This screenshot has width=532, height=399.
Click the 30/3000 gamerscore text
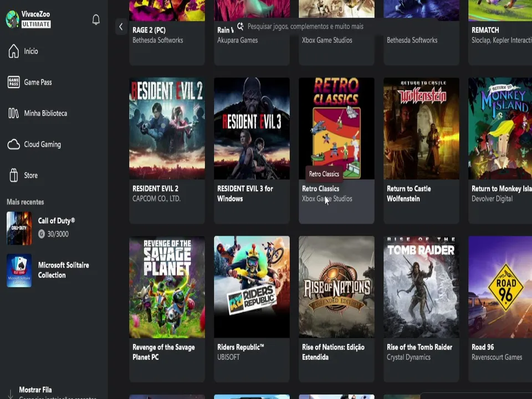tap(58, 234)
